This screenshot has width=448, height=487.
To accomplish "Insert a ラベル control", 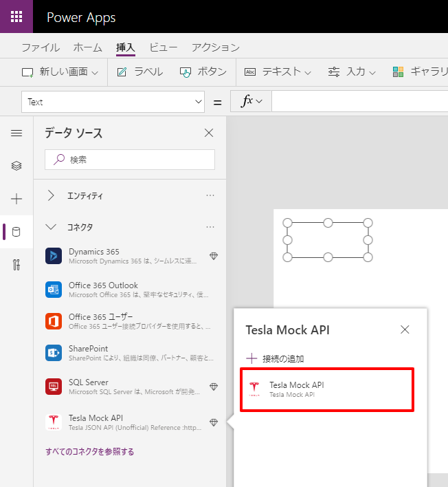I will [140, 72].
